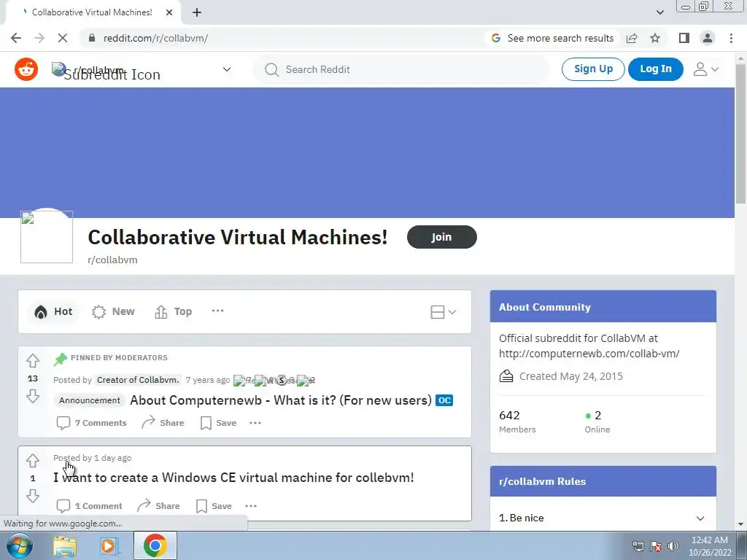Open Chrome's three-dot menu
This screenshot has height=560, width=747.
[731, 38]
